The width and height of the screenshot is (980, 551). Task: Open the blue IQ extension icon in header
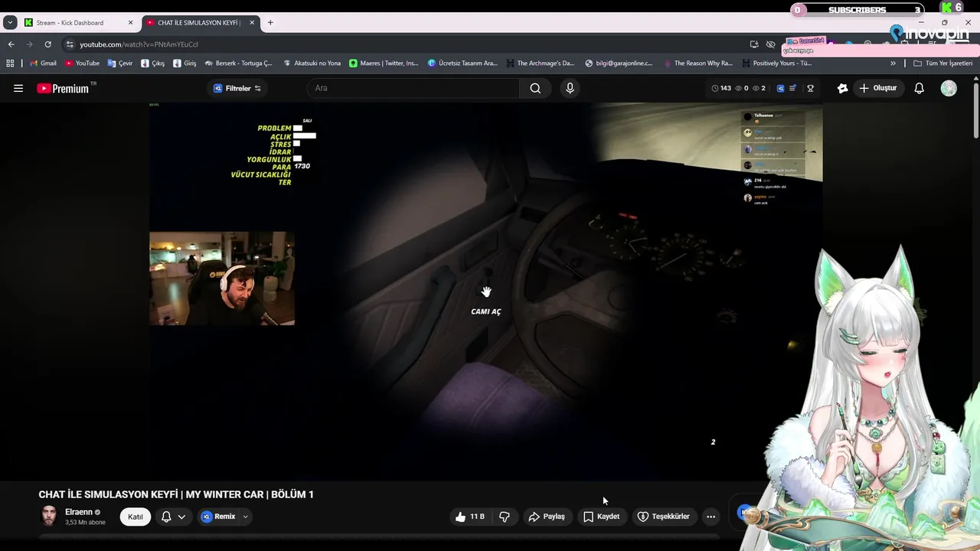coord(780,88)
